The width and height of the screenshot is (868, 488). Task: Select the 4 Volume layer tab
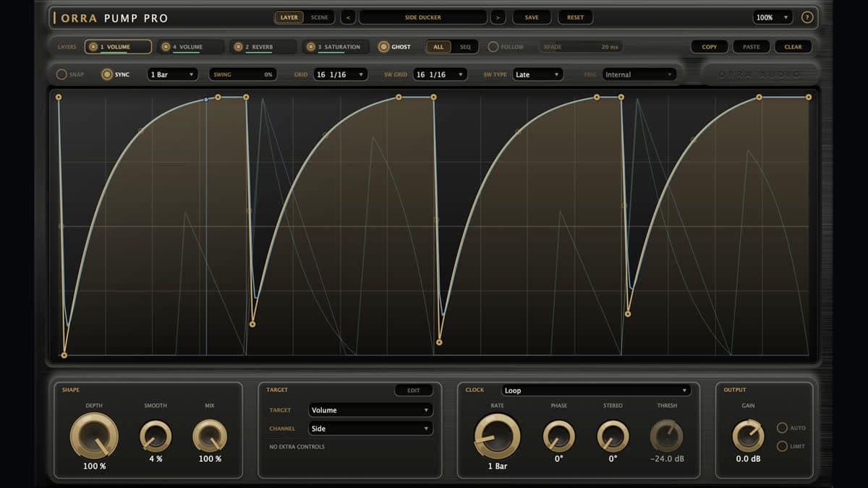point(190,47)
